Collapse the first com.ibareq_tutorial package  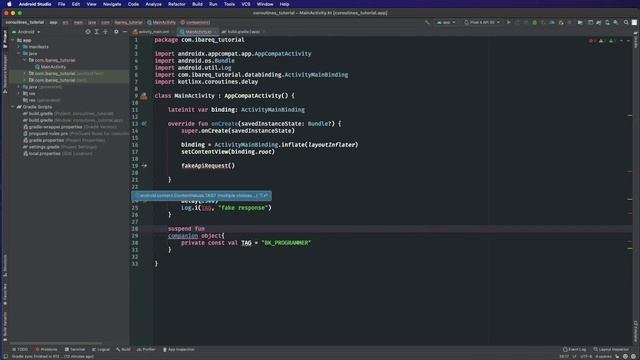pyautogui.click(x=24, y=60)
